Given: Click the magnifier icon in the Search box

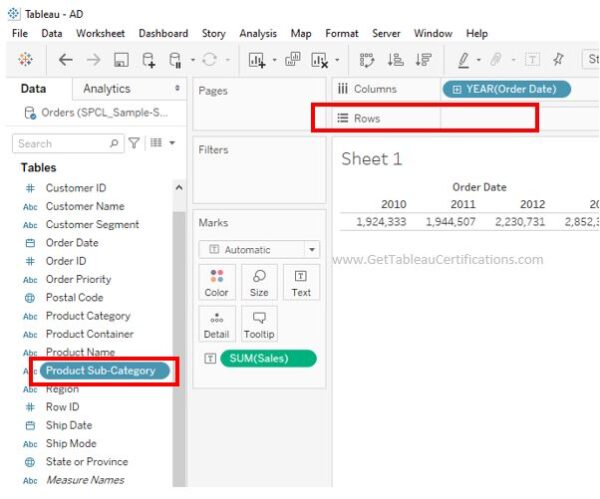Looking at the screenshot, I should 114,143.
